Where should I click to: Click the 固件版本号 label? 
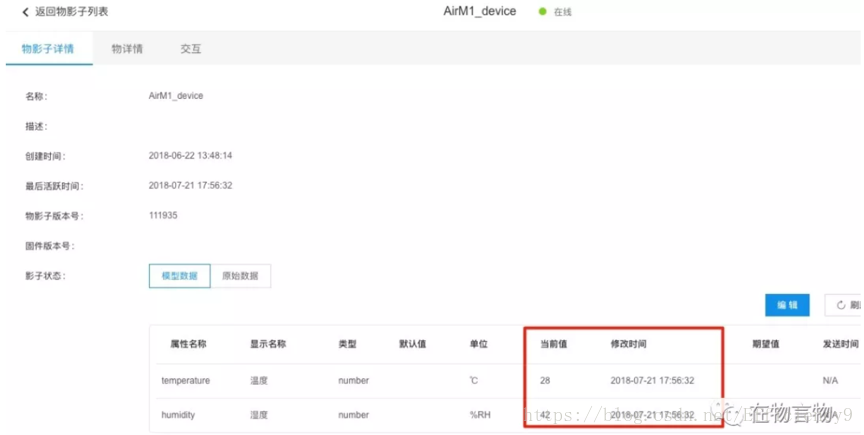click(x=50, y=246)
